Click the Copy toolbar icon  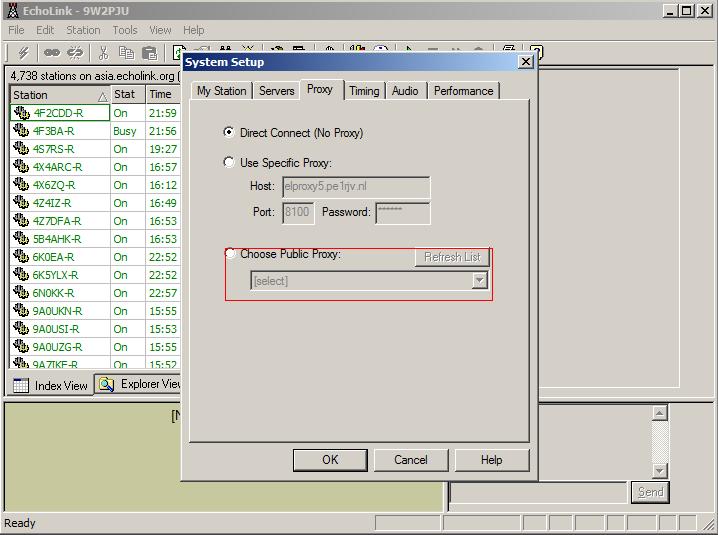coord(126,53)
